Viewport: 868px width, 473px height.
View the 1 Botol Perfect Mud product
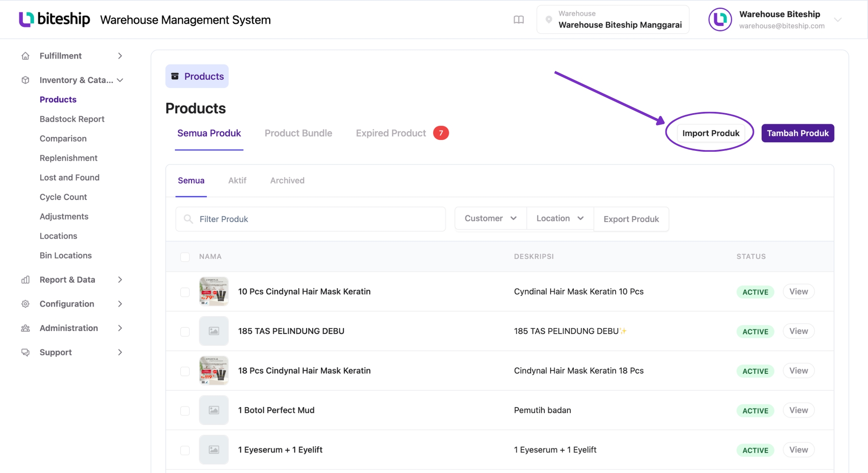[x=798, y=410]
